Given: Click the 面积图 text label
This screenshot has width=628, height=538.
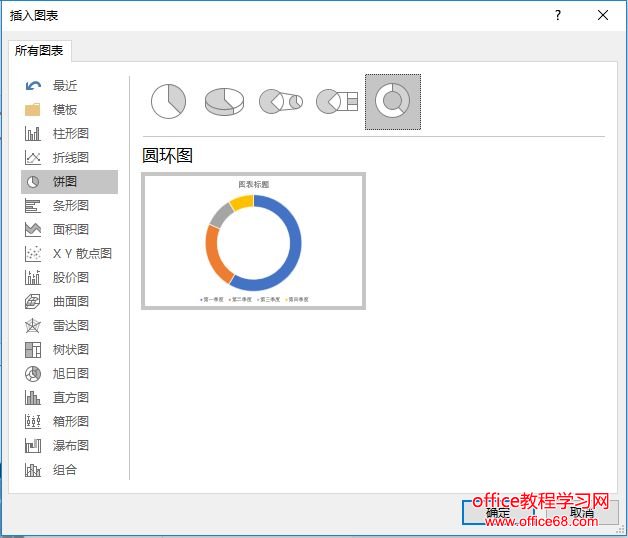Looking at the screenshot, I should coord(71,230).
